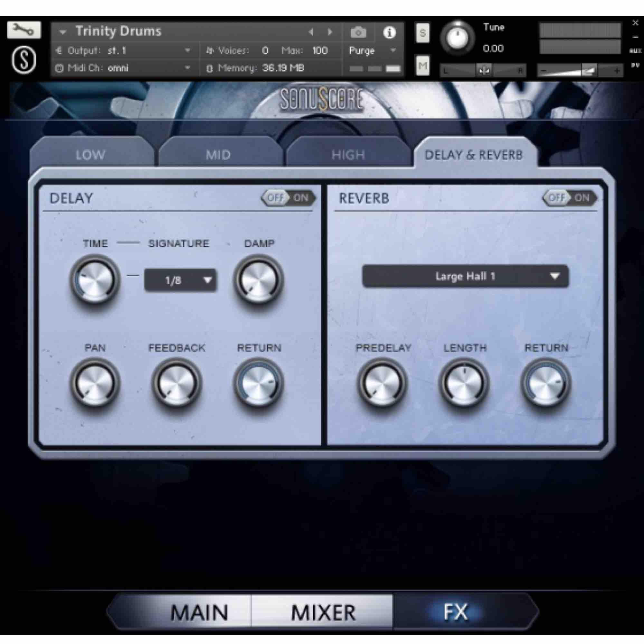Click the delay FEEDBACK knob

click(177, 383)
